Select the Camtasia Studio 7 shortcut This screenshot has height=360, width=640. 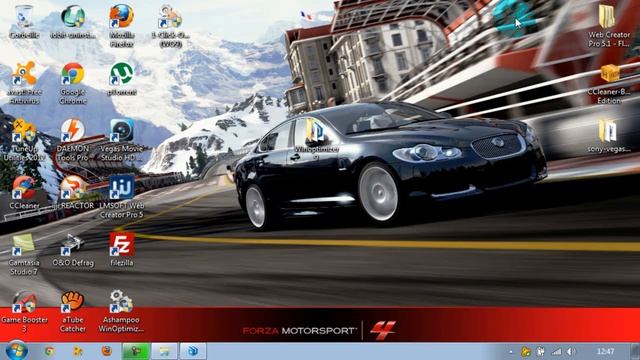pos(24,254)
